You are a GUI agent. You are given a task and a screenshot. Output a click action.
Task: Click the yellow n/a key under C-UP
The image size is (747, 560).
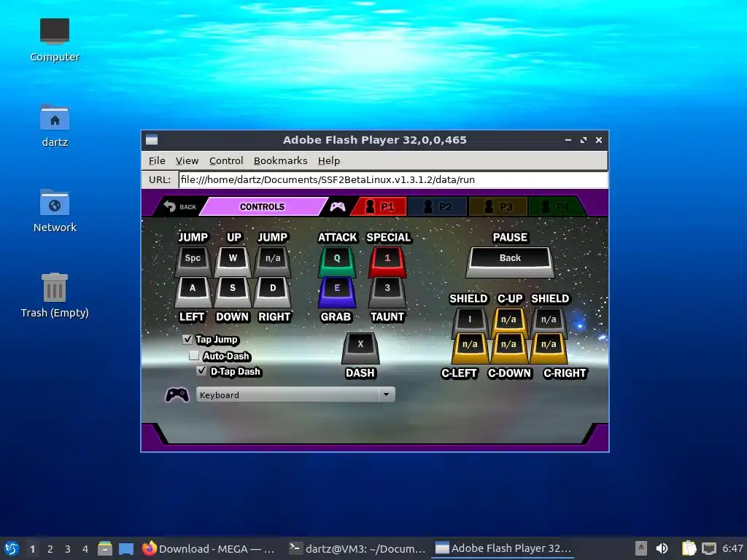coord(508,322)
